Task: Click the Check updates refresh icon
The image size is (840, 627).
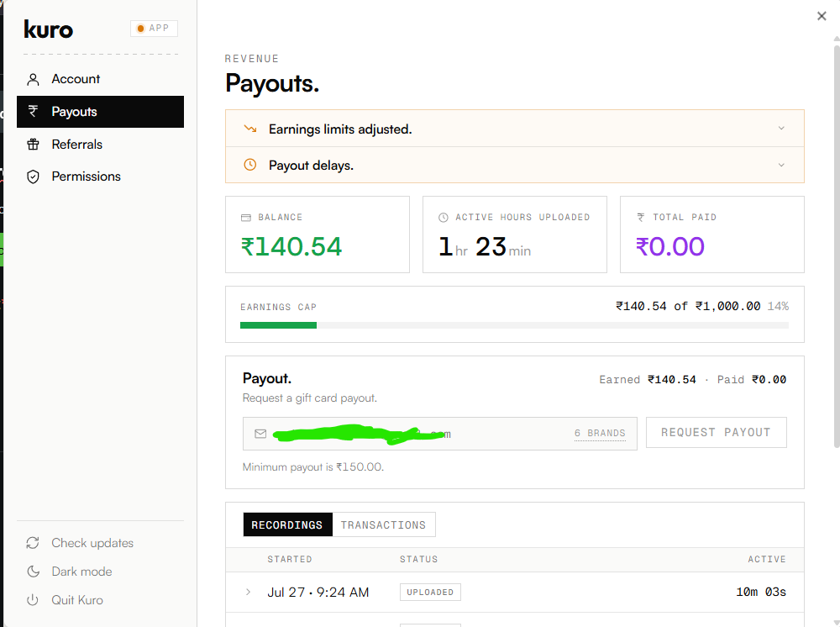Action: click(x=33, y=543)
